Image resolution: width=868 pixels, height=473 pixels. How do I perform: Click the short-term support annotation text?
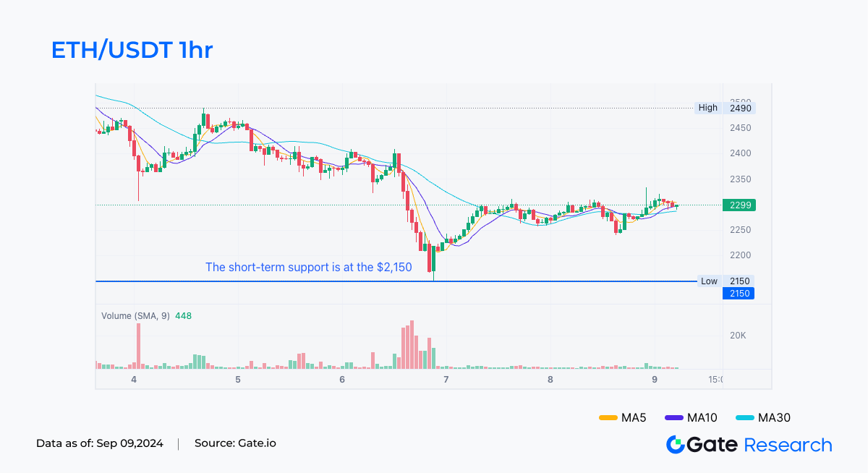point(309,267)
